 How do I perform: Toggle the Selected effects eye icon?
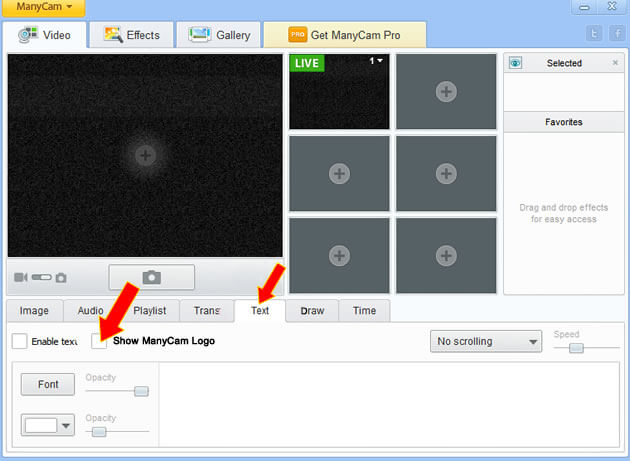(515, 63)
